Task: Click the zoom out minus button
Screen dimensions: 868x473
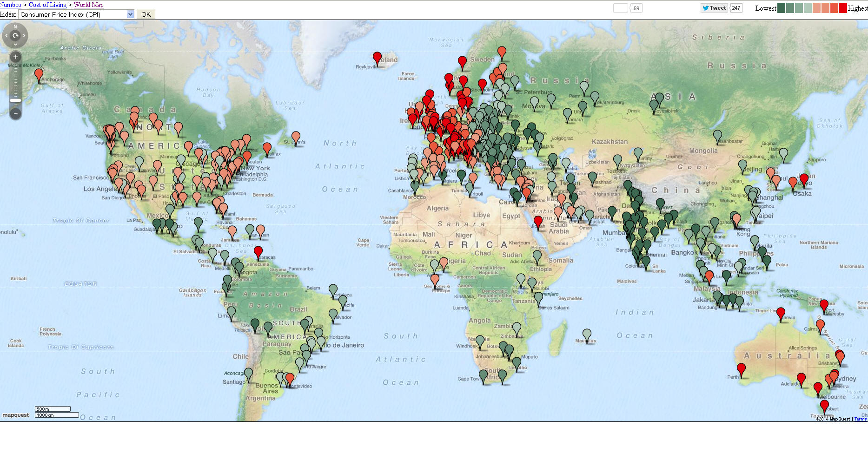Action: [15, 113]
